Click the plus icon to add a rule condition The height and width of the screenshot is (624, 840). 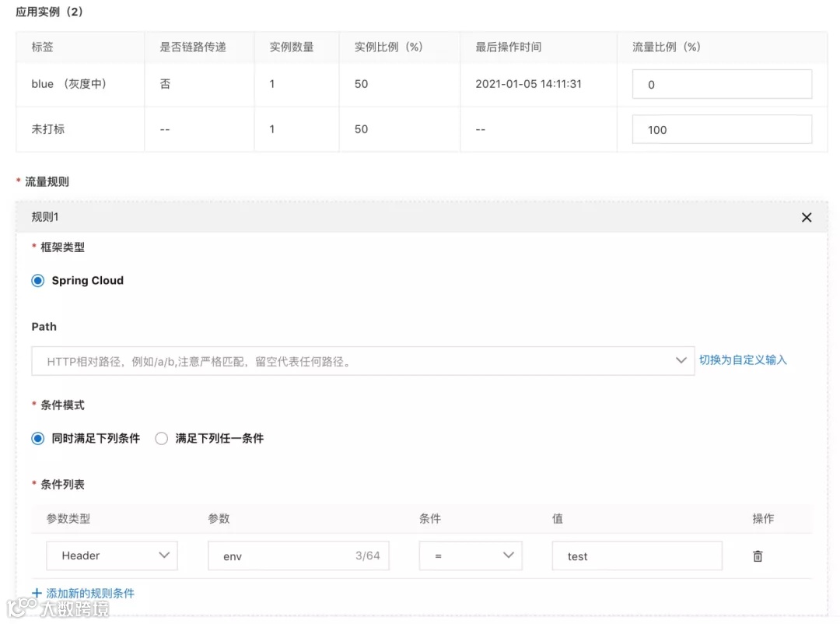coord(37,593)
